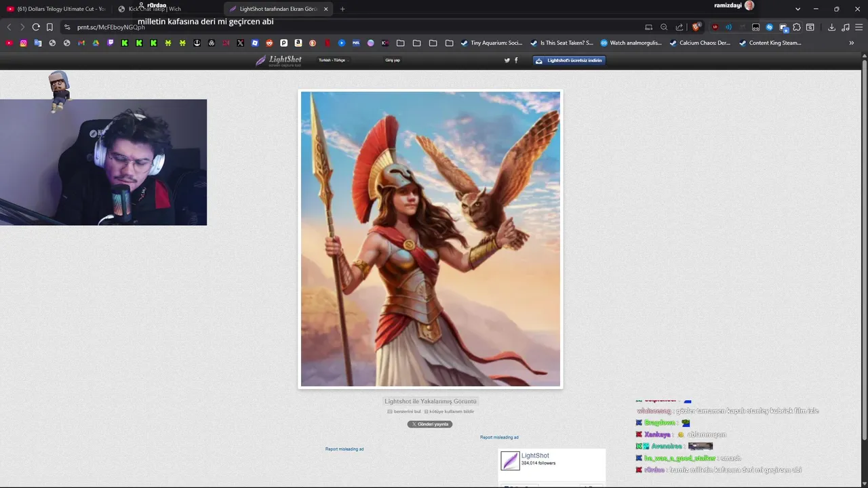868x488 pixels.
Task: Open the Brave Shields lion icon
Action: [696, 27]
